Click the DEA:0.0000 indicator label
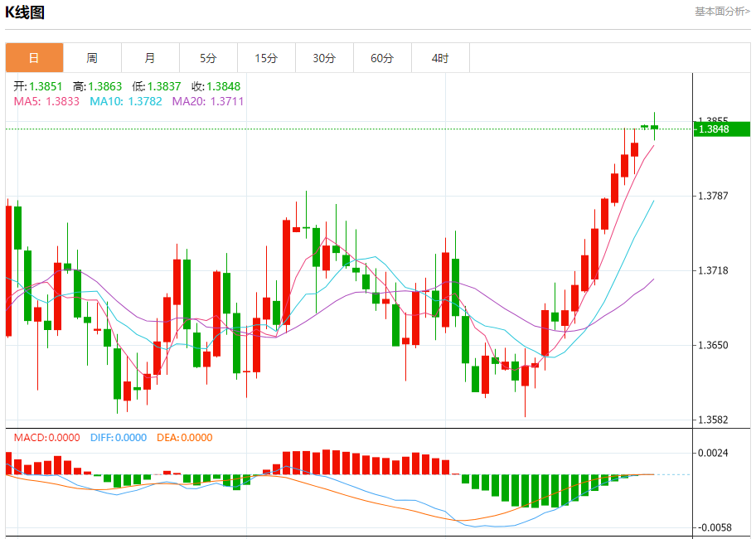756x539 pixels. click(185, 437)
